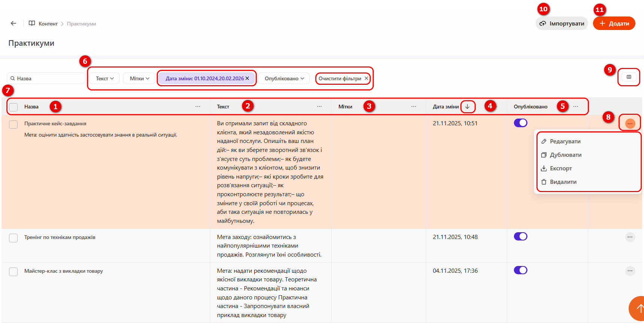Open options dots in Назва column header
The width and height of the screenshot is (644, 323).
pos(198,107)
